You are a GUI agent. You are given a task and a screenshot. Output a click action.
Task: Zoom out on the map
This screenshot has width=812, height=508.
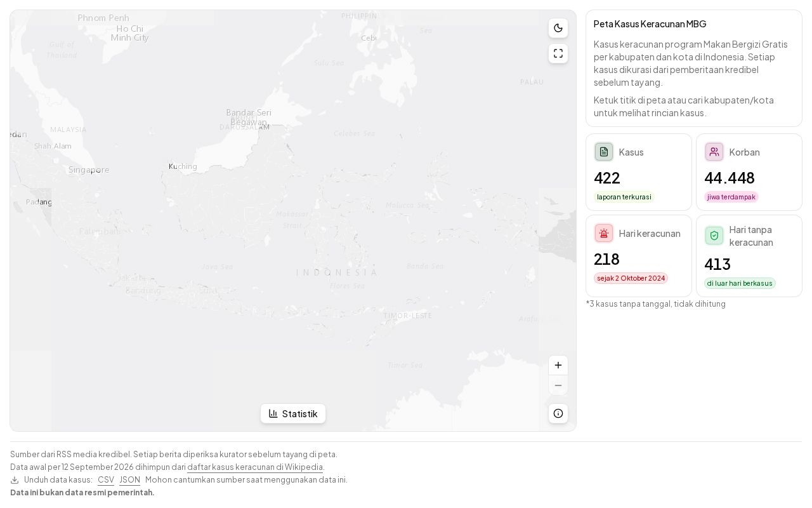pyautogui.click(x=558, y=385)
